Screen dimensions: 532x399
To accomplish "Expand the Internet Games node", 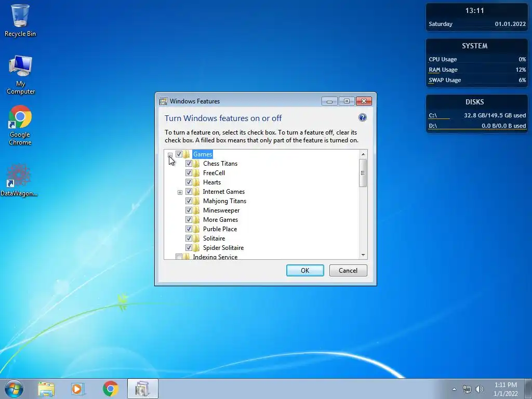I will pos(180,192).
